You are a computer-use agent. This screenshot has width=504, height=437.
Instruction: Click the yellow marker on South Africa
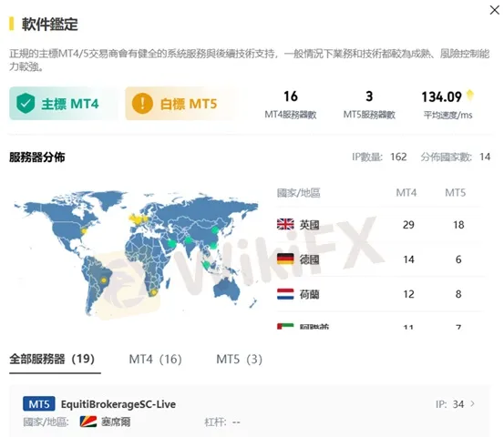pos(154,292)
